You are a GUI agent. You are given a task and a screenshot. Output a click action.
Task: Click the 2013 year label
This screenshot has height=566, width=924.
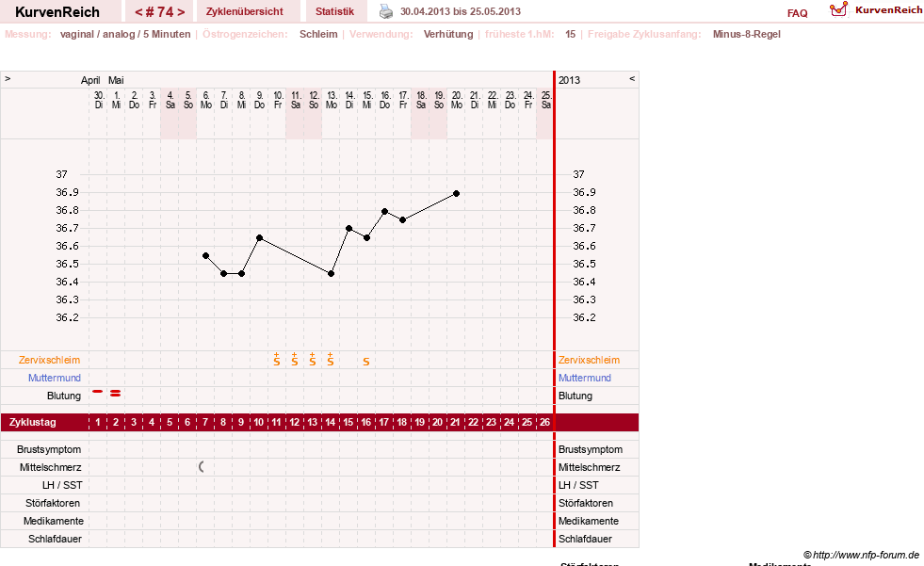[569, 80]
